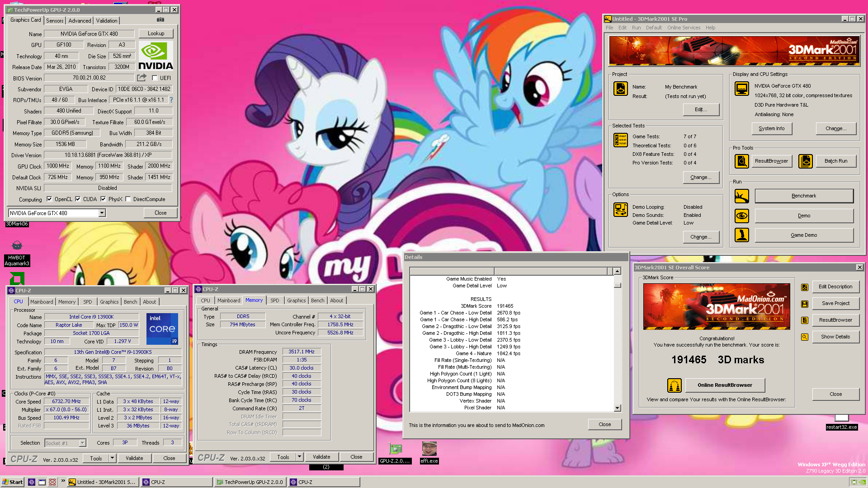This screenshot has width=868, height=488.
Task: Click the Display and CPU Settings monitor icon
Action: pos(742,89)
